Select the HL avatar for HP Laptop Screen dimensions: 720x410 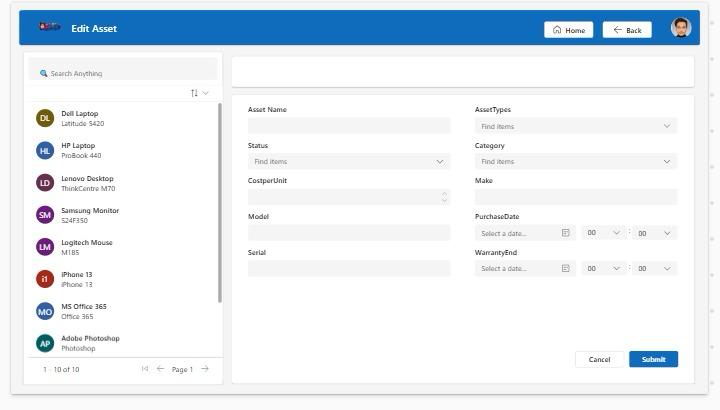pyautogui.click(x=45, y=150)
